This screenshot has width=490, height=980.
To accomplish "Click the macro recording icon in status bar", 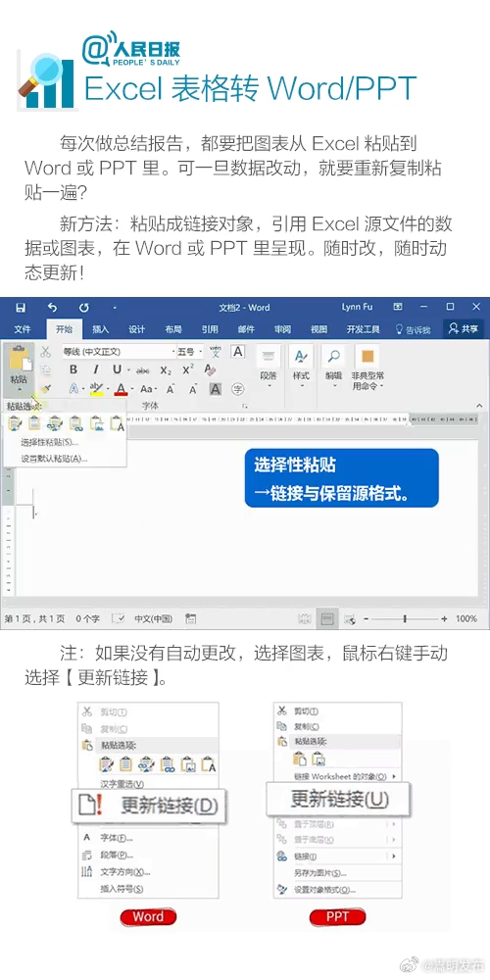I will (191, 618).
